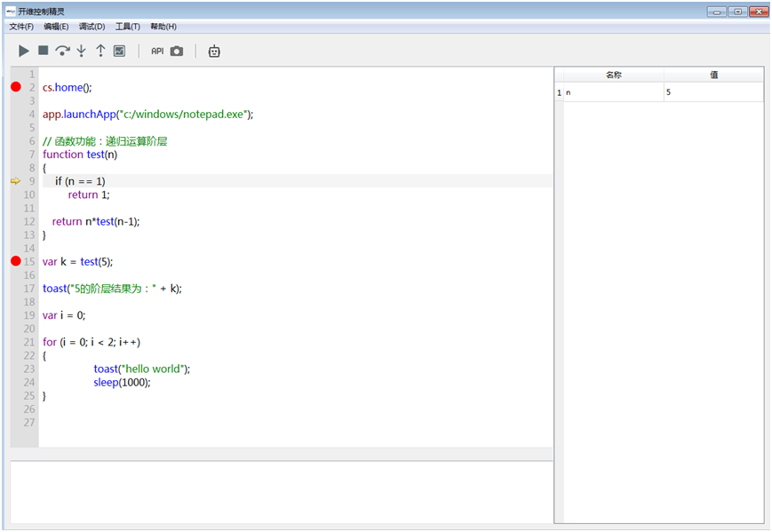The image size is (772, 532).
Task: Click the 'if (n == 1)' line
Action: click(80, 181)
